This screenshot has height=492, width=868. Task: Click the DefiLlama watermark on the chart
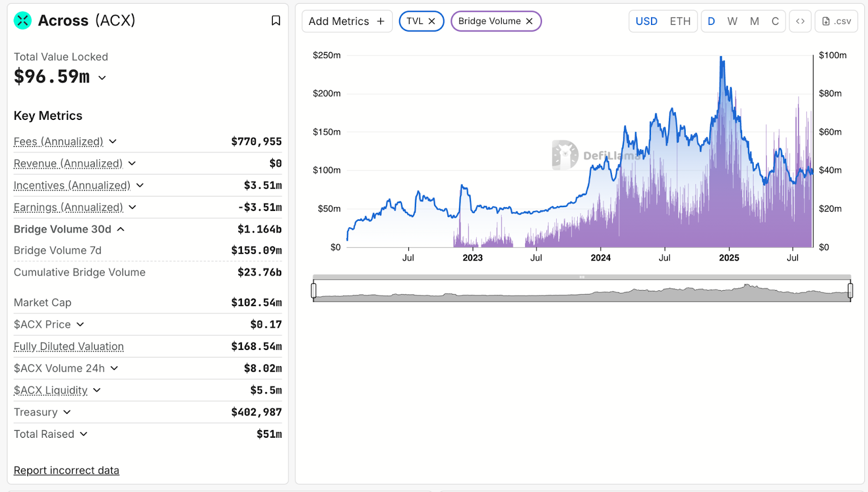[595, 156]
